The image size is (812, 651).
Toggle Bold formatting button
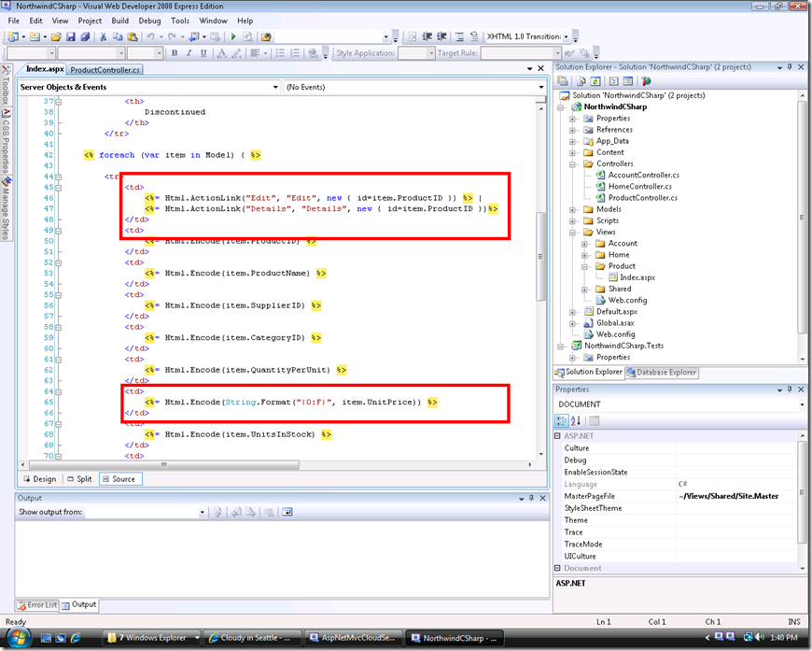tap(175, 53)
